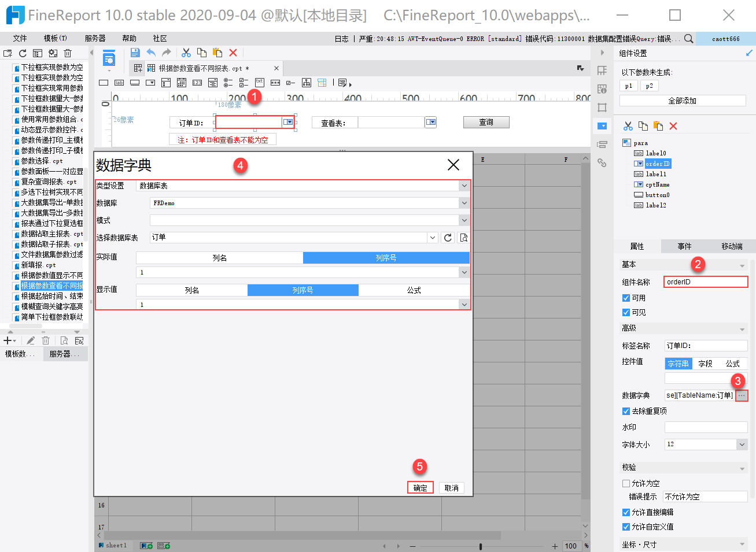Click the save icon in the top toolbar
This screenshot has width=756, height=552.
coord(135,53)
